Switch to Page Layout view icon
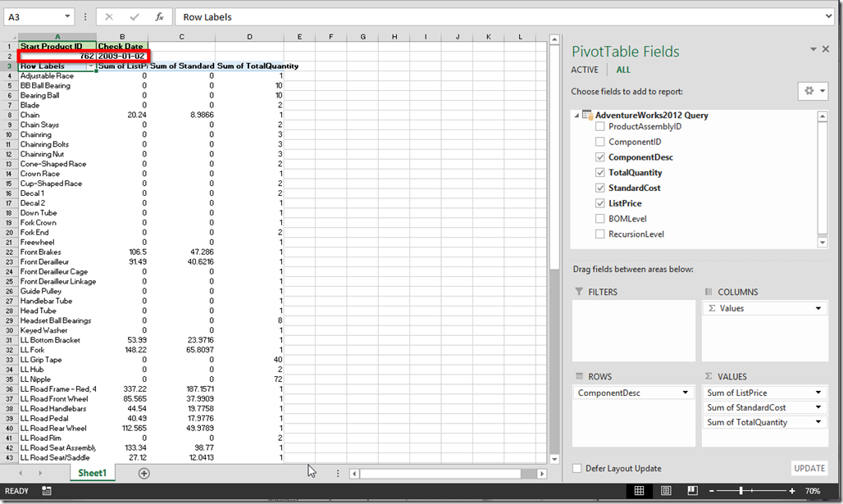 [666, 491]
